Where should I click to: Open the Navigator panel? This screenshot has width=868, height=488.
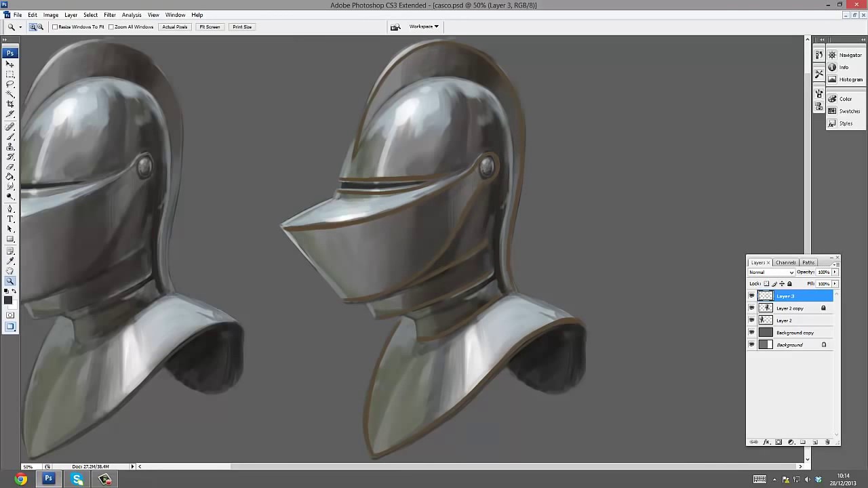[845, 55]
